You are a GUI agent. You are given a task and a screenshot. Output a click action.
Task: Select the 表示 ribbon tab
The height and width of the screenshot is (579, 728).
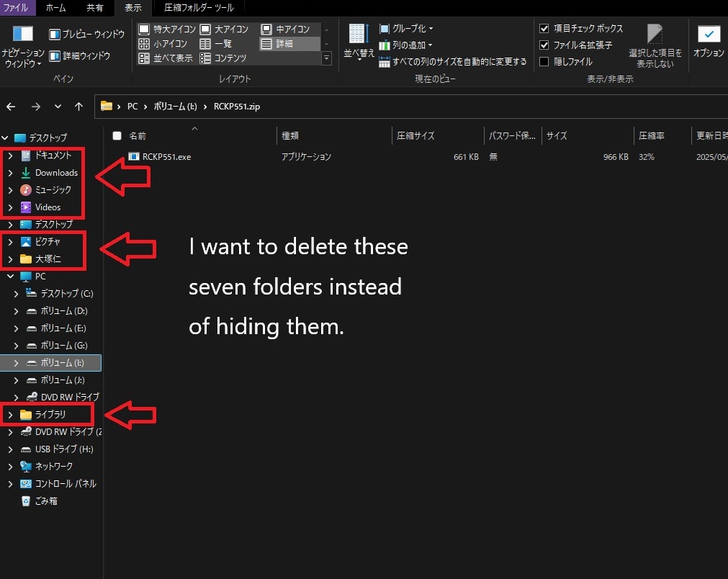132,8
